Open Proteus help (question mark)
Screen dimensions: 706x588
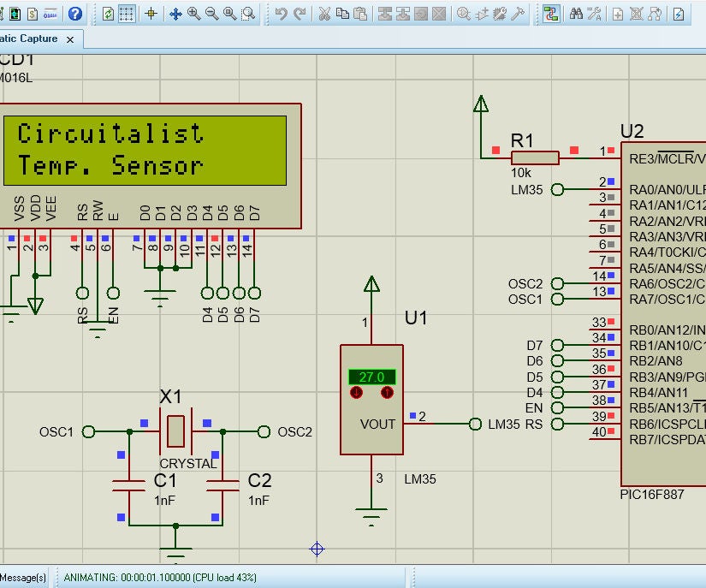pos(75,13)
